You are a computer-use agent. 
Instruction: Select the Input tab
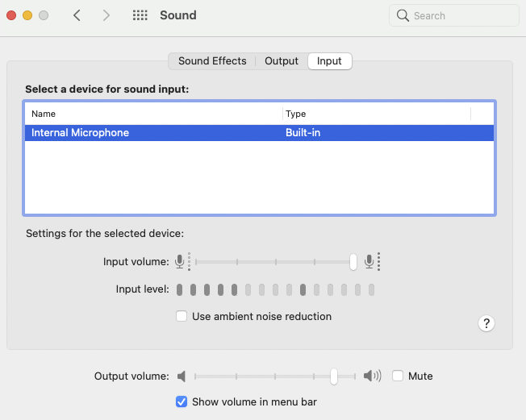click(329, 61)
